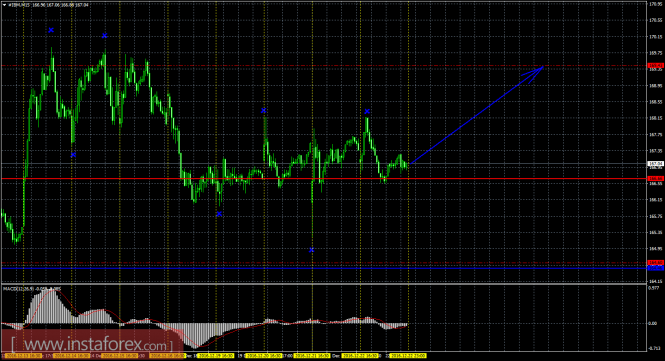665x361 pixels.
Task: Click the blue X marker below 14 December dip
Action: 73,155
